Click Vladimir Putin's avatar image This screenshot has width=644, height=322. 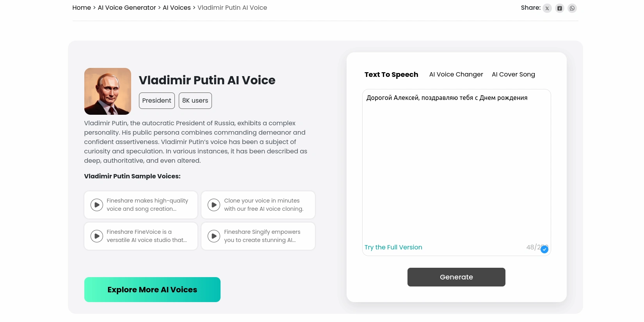pyautogui.click(x=107, y=91)
